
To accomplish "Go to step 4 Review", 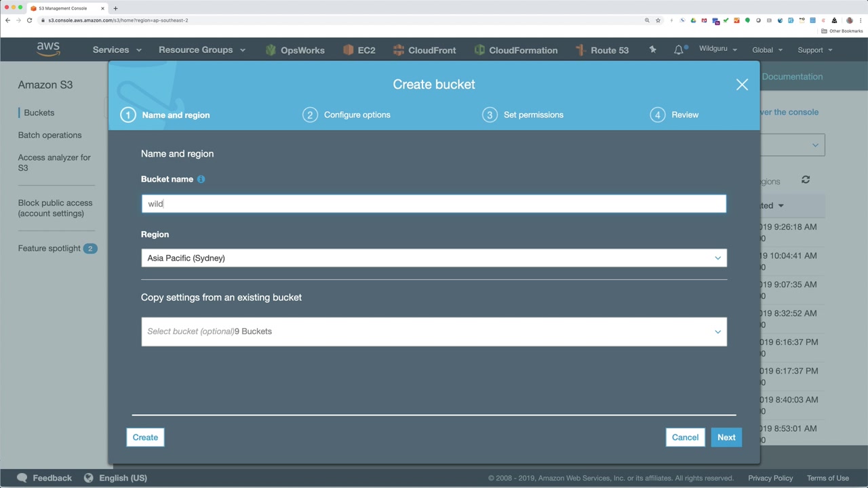I will coord(674,115).
